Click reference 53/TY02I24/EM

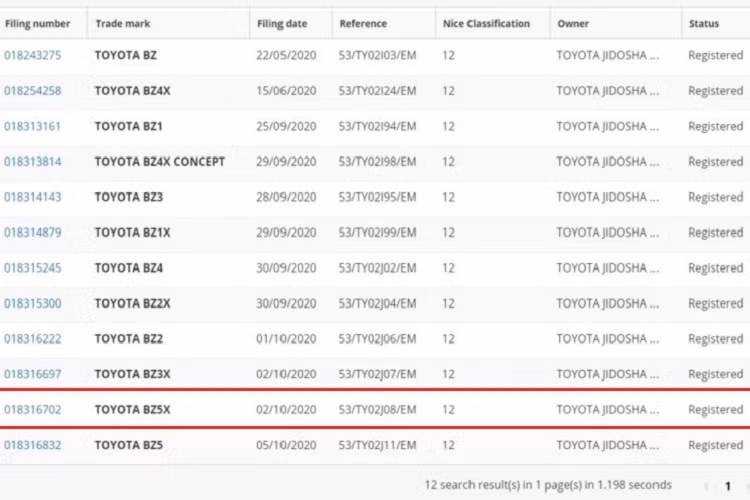[377, 91]
